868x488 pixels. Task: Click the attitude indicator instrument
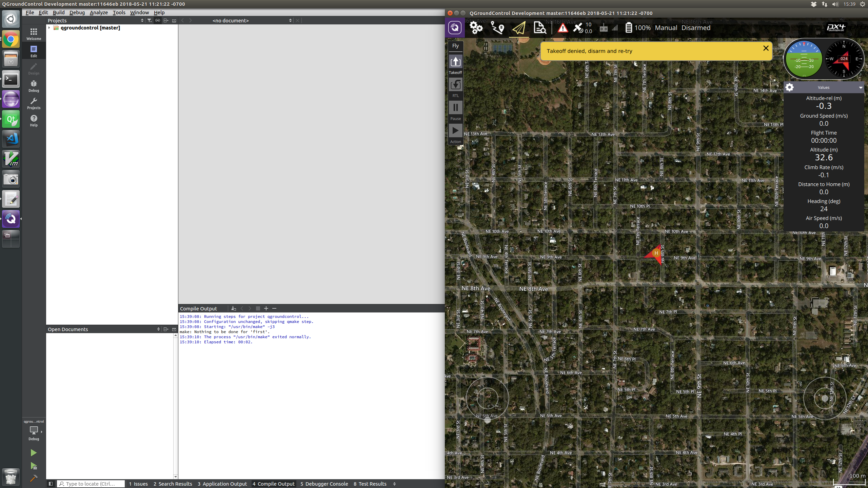[x=804, y=59]
